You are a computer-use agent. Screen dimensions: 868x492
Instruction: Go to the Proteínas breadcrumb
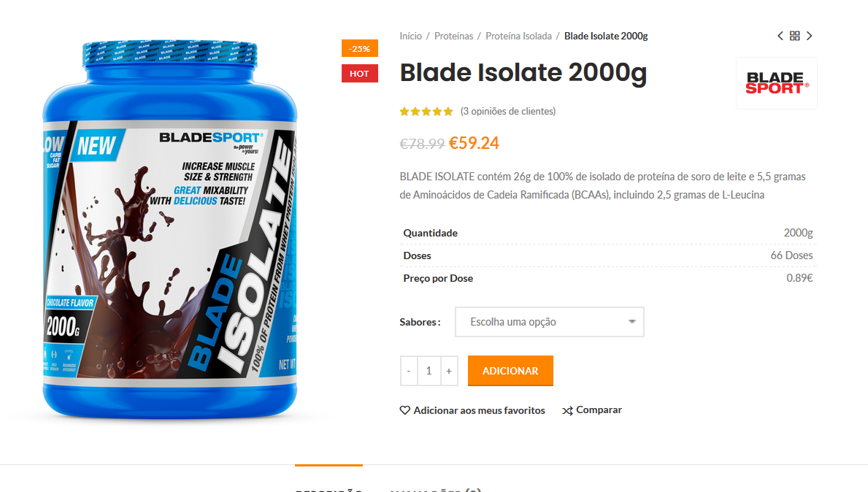pyautogui.click(x=454, y=36)
